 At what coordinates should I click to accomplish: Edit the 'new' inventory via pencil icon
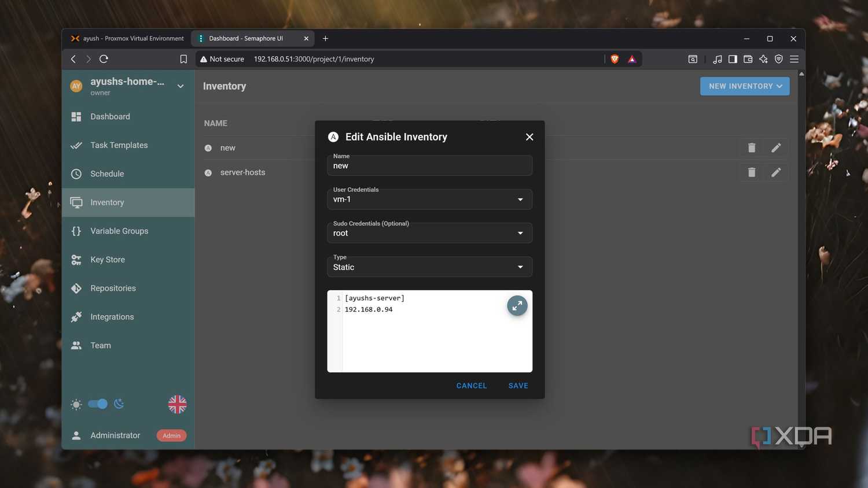tap(776, 148)
